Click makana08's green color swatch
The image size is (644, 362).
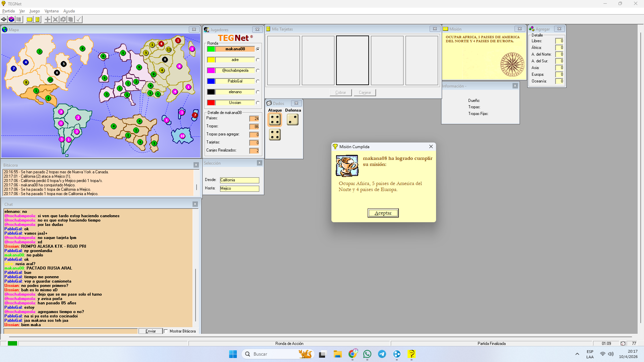point(211,49)
